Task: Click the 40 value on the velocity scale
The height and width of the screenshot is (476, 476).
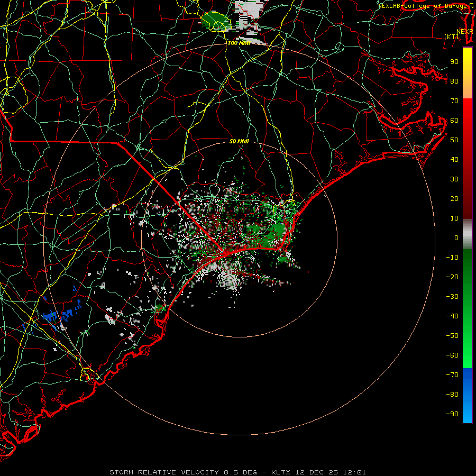Action: coord(454,159)
